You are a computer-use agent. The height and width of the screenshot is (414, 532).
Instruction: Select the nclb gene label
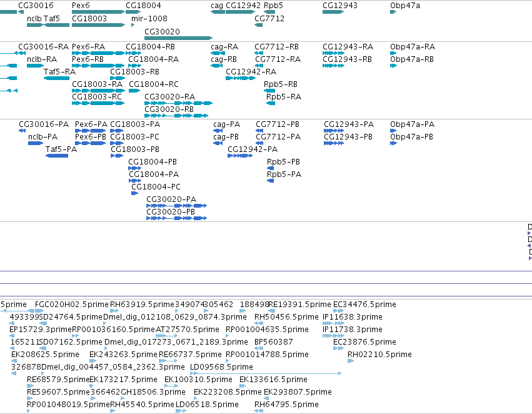coord(34,18)
